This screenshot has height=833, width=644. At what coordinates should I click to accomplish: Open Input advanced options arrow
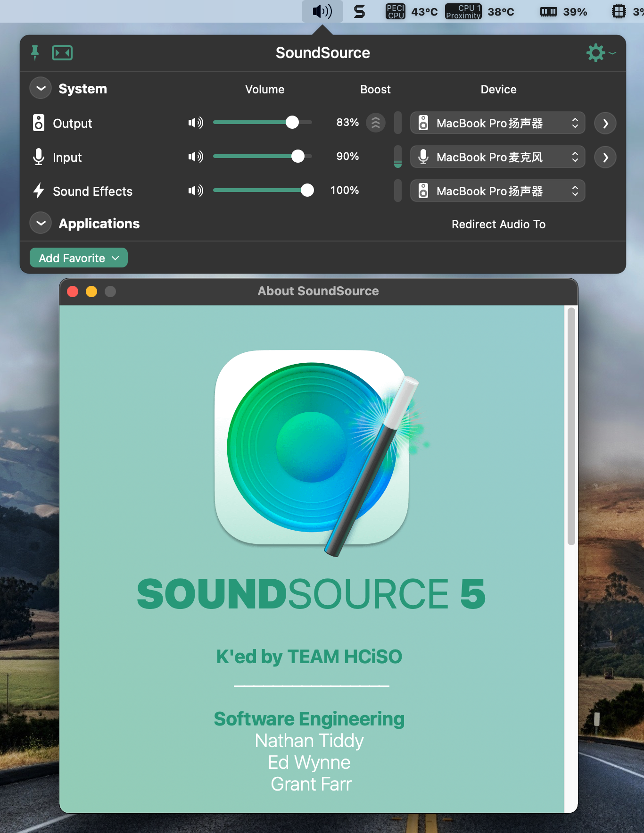tap(605, 158)
